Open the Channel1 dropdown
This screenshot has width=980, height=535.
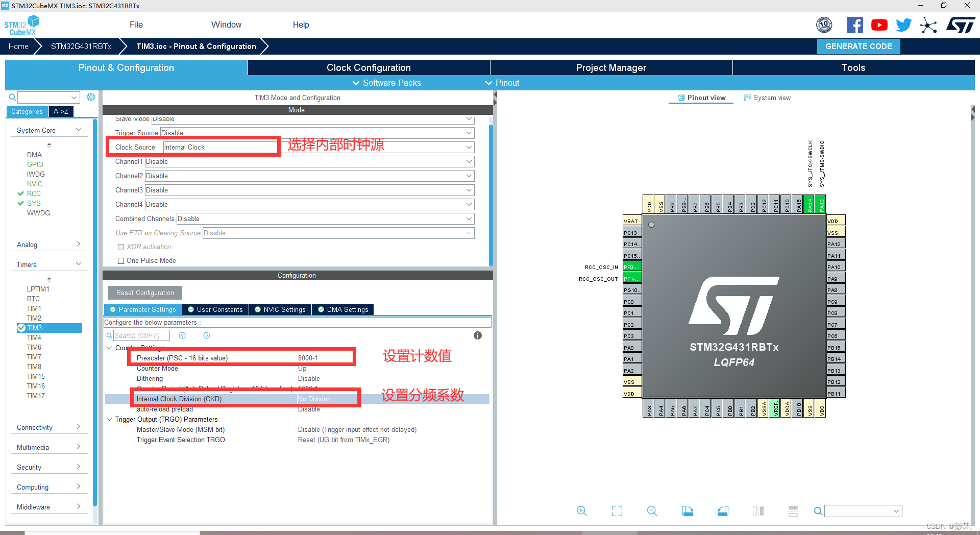(x=309, y=161)
